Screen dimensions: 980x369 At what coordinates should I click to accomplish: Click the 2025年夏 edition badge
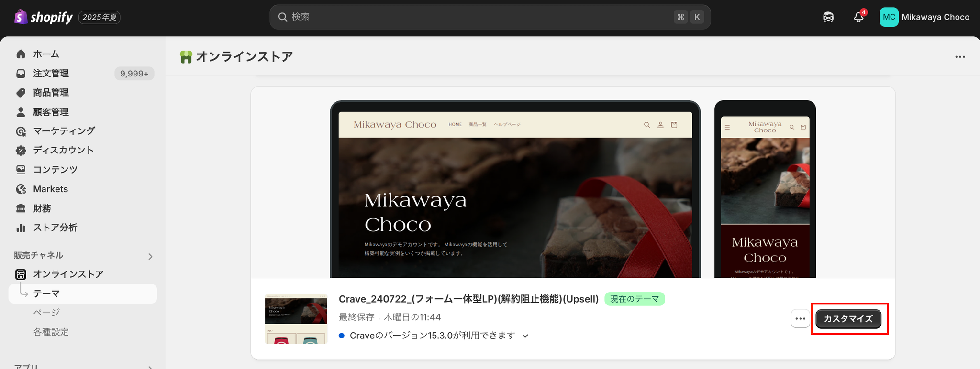[x=100, y=17]
